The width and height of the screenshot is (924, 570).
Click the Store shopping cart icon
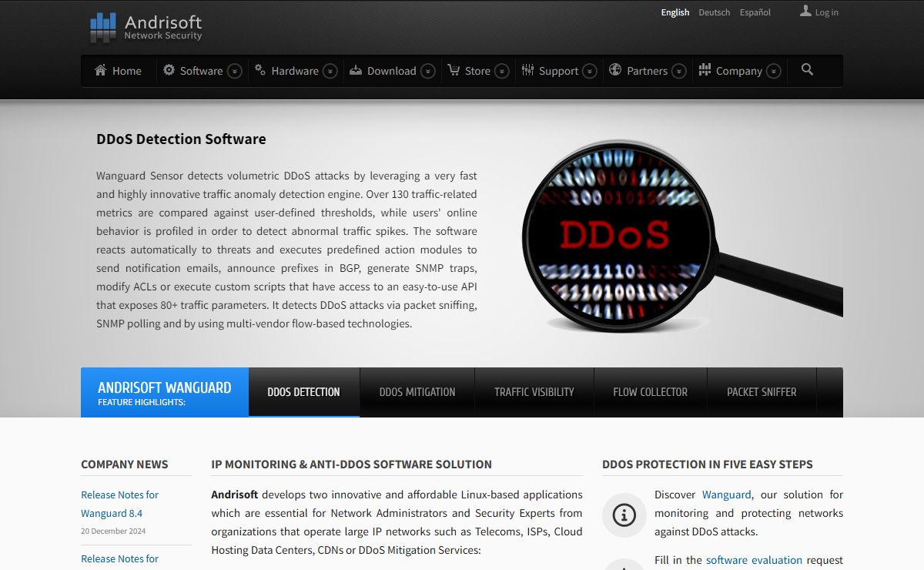click(x=454, y=69)
